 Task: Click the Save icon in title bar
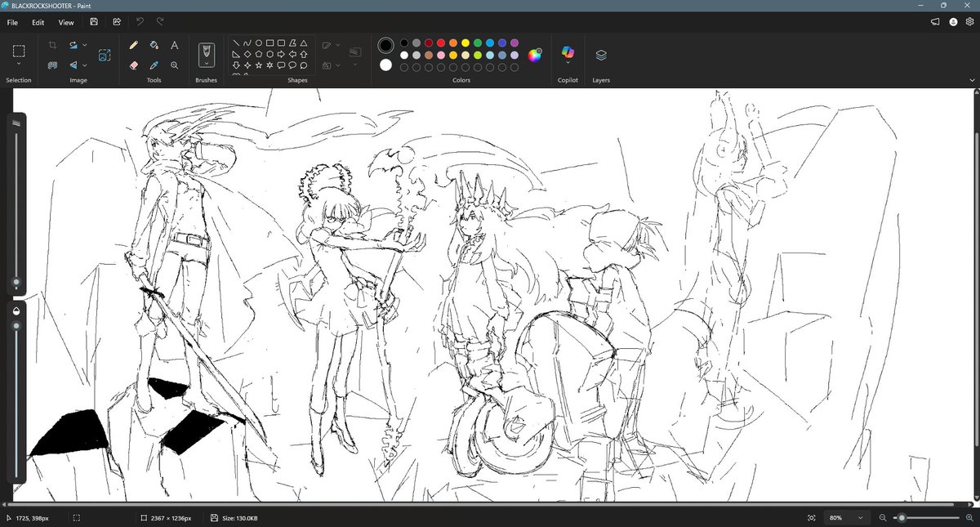pyautogui.click(x=94, y=22)
